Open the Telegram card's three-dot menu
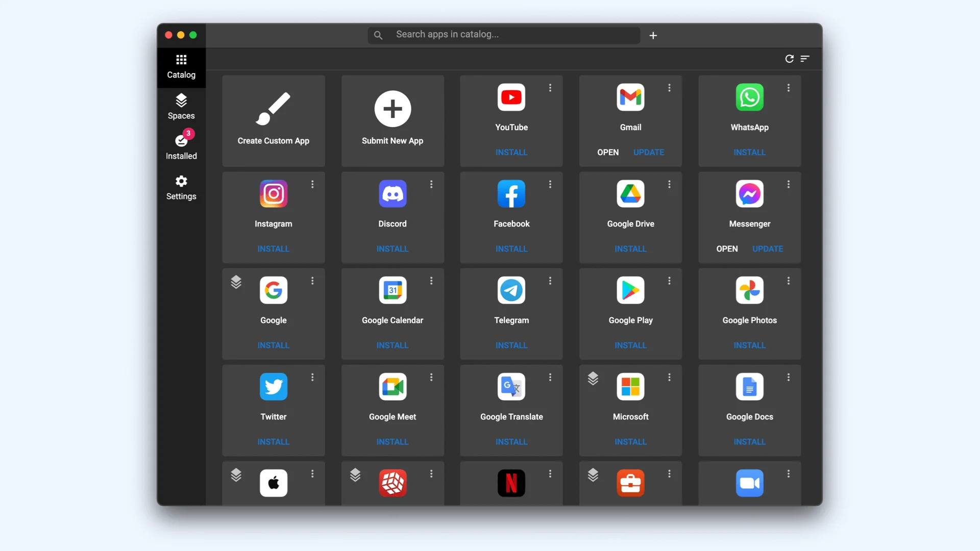This screenshot has height=551, width=980. click(550, 281)
